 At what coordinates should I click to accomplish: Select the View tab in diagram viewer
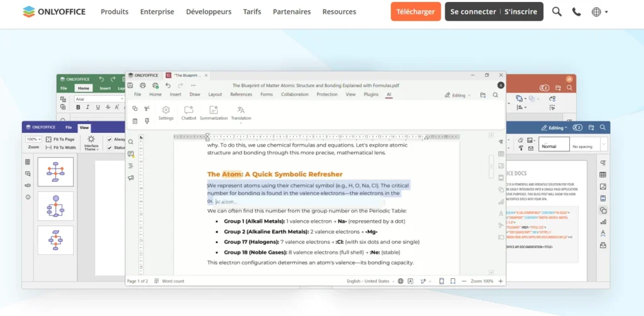(x=84, y=127)
